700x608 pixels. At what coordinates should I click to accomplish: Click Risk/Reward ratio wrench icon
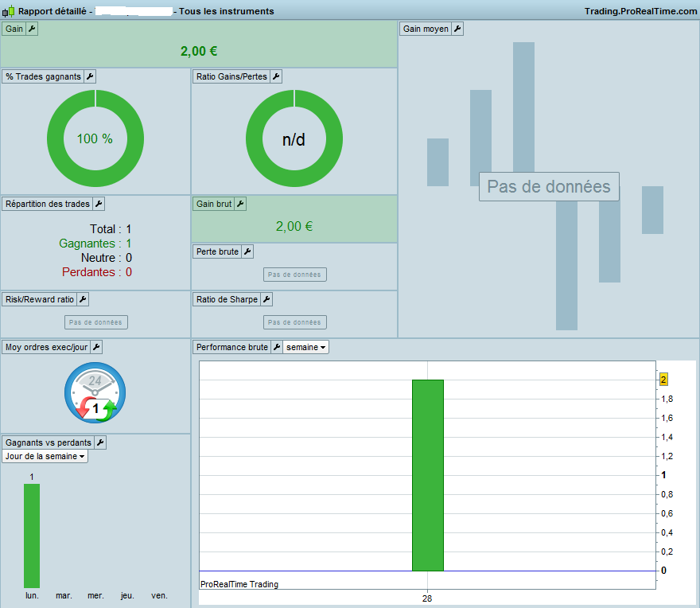pyautogui.click(x=83, y=300)
